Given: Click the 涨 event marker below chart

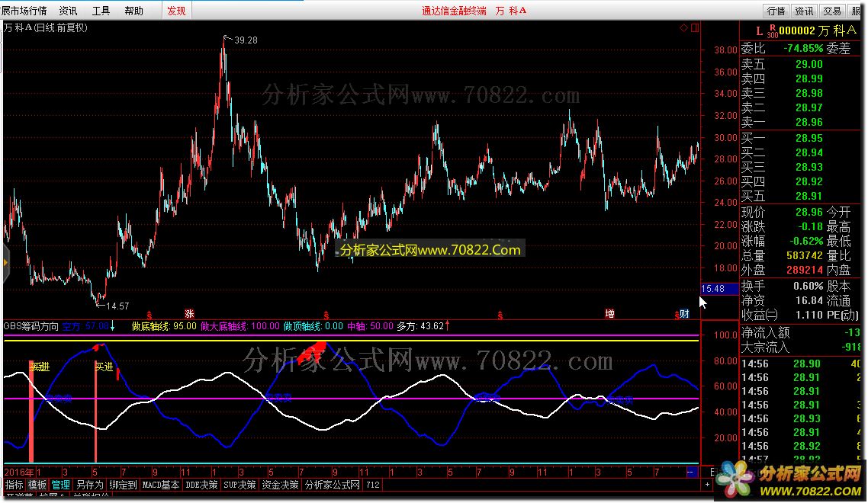Looking at the screenshot, I should click(189, 314).
